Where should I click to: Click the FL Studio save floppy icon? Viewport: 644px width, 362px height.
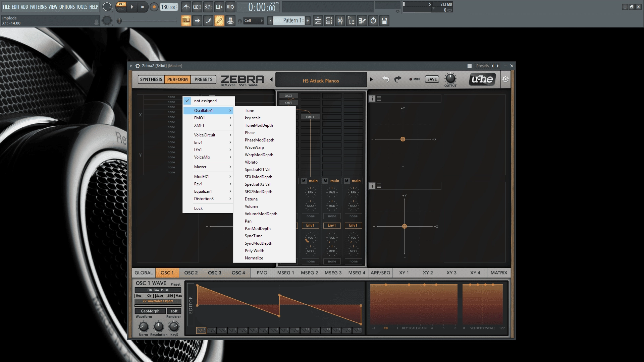point(384,21)
